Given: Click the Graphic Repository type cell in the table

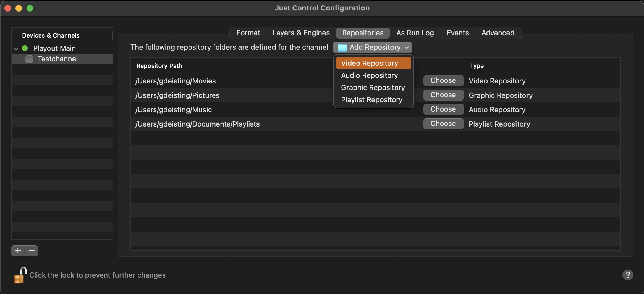Looking at the screenshot, I should coord(501,95).
